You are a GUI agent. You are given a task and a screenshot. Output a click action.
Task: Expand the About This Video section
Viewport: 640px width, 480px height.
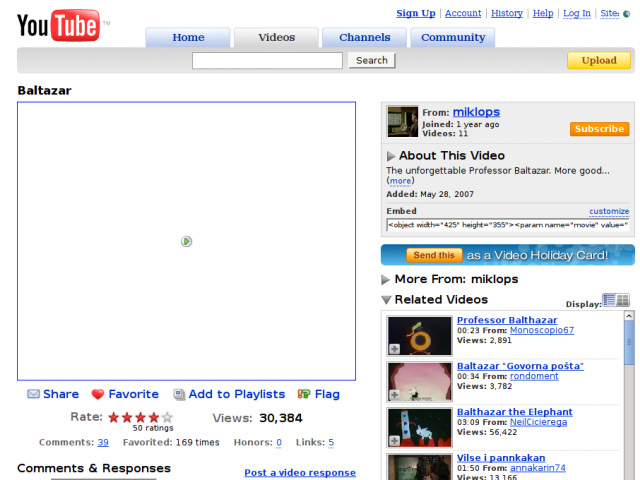point(391,156)
